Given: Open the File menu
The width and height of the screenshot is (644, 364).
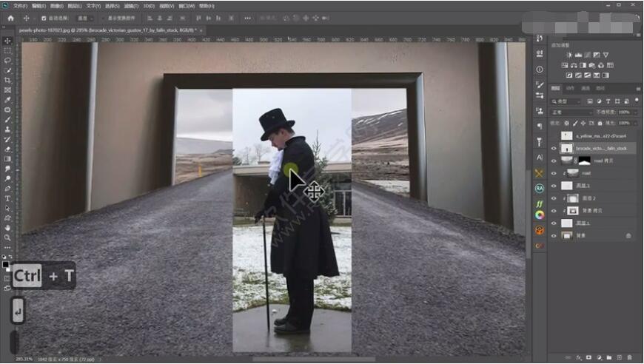Looking at the screenshot, I should click(20, 6).
